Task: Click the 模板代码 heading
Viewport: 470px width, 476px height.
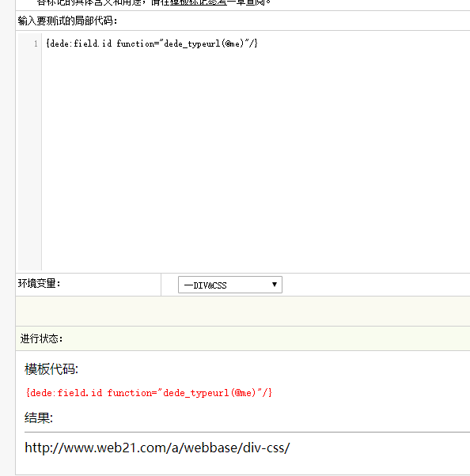Action: tap(51, 369)
